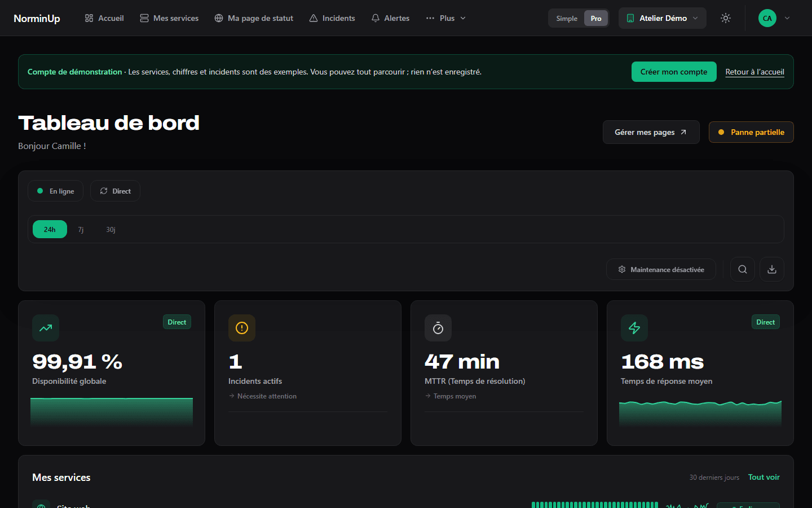This screenshot has height=508, width=812.
Task: Switch to Simple mode
Action: point(567,18)
